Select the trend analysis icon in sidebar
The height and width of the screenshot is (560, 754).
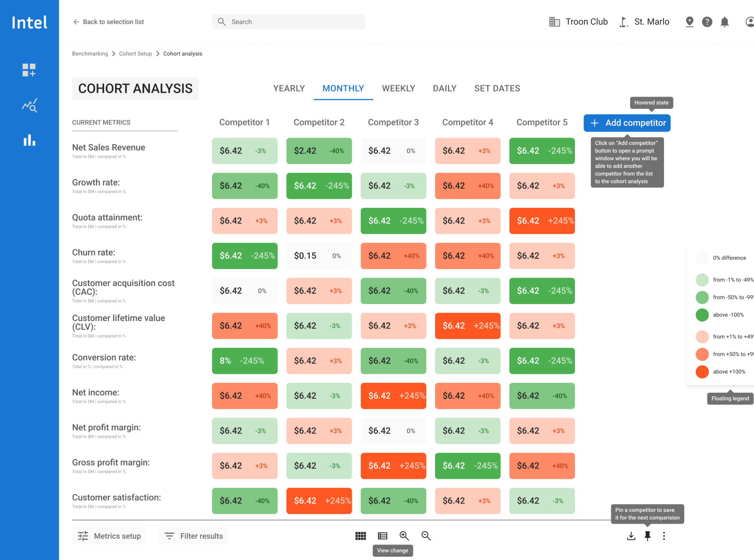29,105
